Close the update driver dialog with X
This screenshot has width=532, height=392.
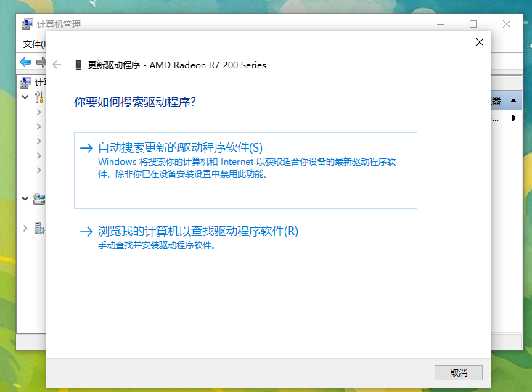(x=479, y=43)
